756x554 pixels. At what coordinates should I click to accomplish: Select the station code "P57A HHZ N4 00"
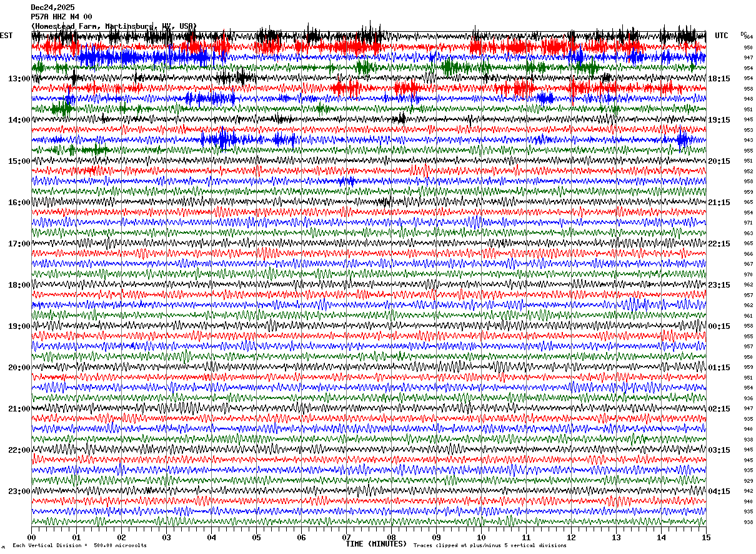click(61, 16)
